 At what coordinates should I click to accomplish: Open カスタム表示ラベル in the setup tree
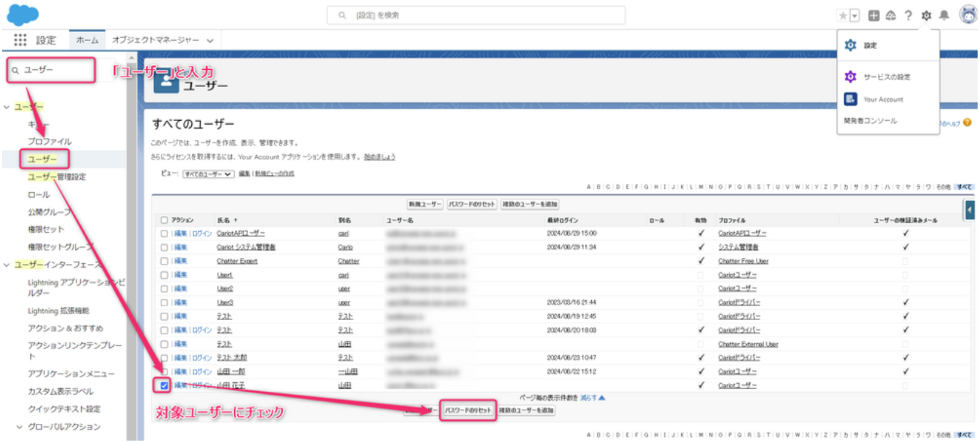tap(60, 392)
